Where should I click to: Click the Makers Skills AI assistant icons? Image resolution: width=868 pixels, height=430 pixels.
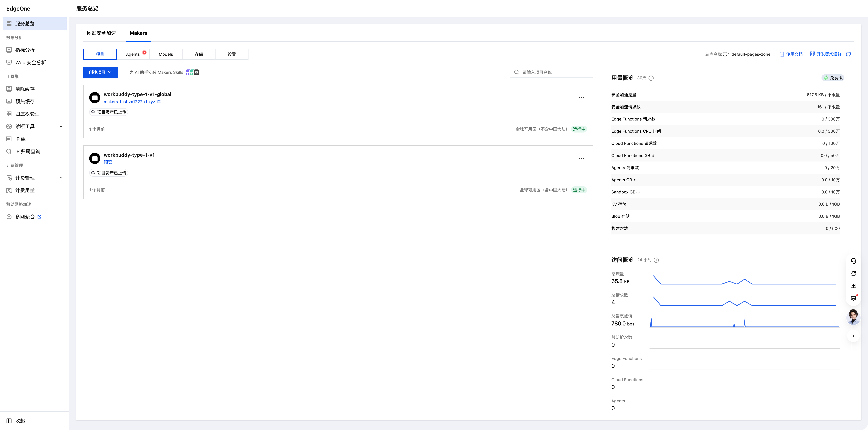[x=192, y=72]
